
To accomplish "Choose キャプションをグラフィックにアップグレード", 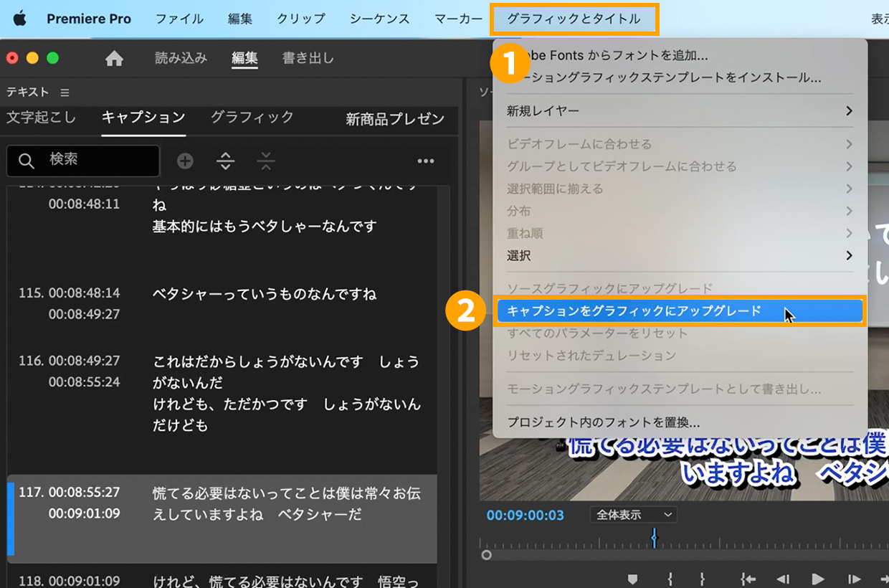I will [x=679, y=311].
